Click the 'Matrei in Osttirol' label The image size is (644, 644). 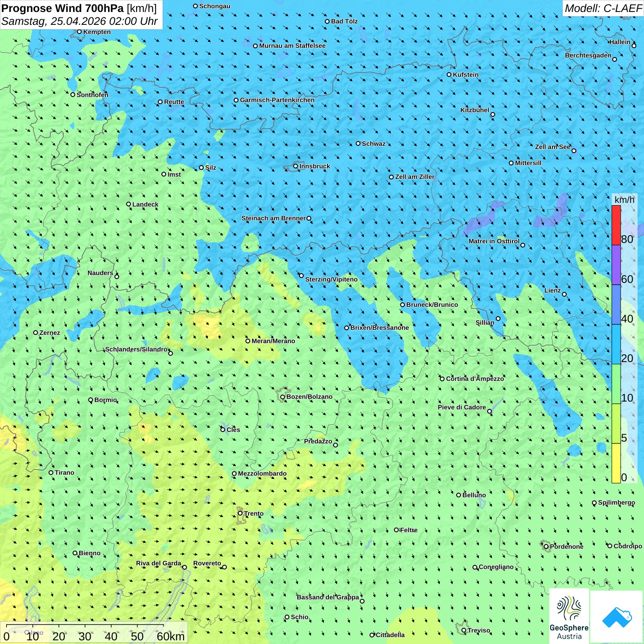[x=494, y=241]
